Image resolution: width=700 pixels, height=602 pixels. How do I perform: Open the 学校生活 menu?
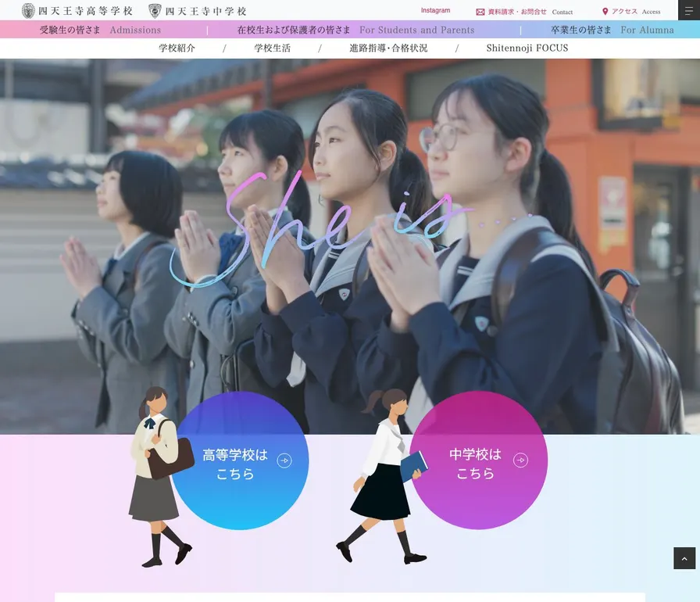click(x=273, y=48)
